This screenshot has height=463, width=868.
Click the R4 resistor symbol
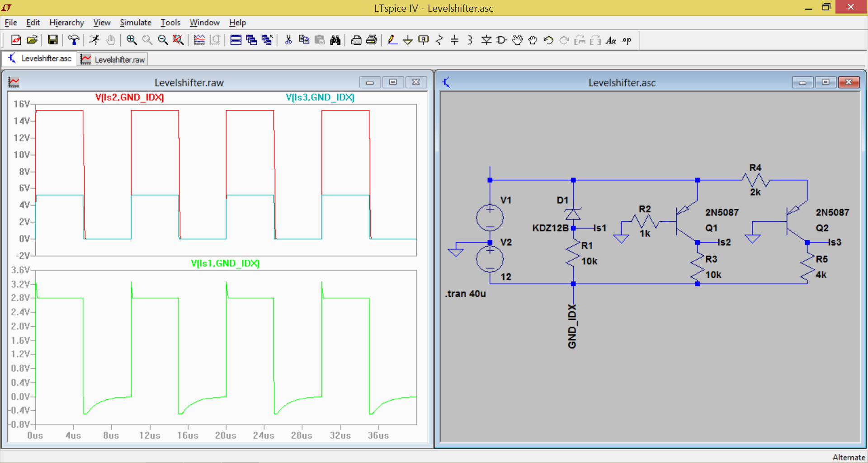(x=755, y=181)
